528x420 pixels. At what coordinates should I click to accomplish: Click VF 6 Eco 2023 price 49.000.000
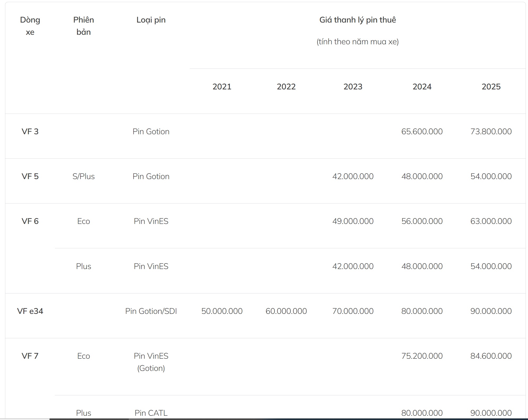pyautogui.click(x=353, y=221)
